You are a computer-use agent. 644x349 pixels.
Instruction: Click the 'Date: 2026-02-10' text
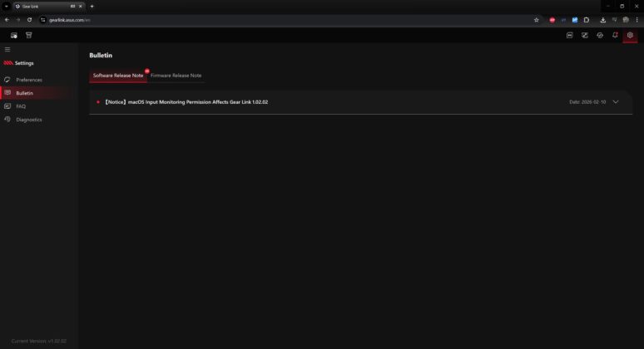tap(587, 102)
